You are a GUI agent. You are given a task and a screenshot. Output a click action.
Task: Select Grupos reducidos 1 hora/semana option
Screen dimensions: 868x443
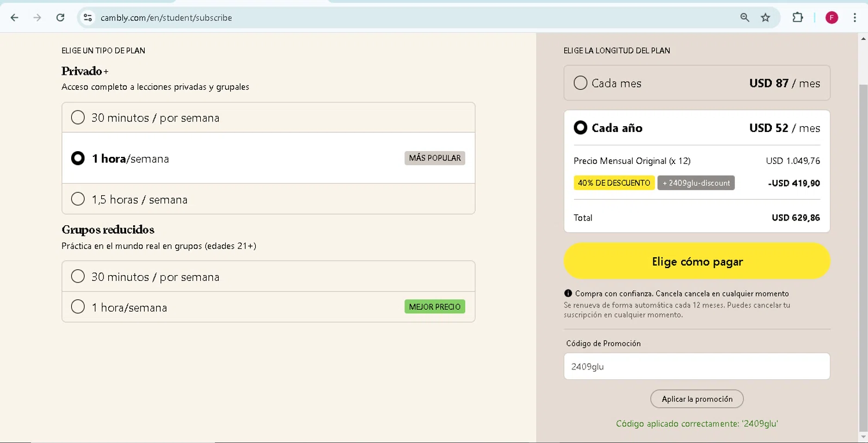point(269,307)
